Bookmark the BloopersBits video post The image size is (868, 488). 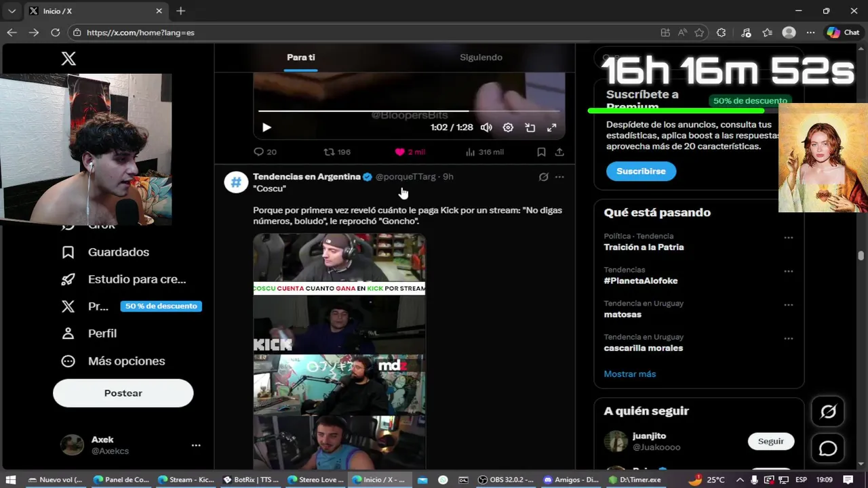tap(541, 152)
